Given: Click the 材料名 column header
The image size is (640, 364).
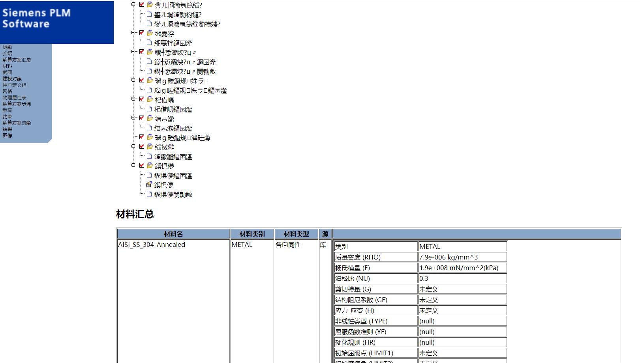Looking at the screenshot, I should [x=174, y=234].
